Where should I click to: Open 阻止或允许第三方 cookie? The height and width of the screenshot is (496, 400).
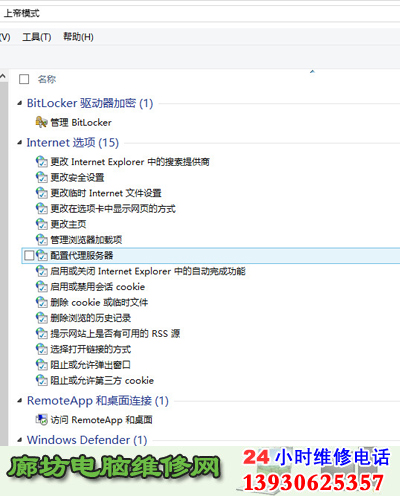pyautogui.click(x=102, y=380)
